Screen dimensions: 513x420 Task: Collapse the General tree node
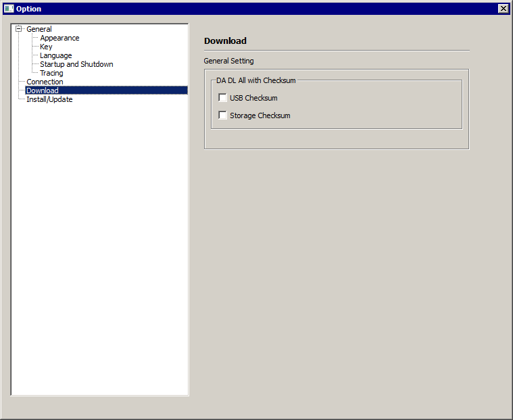tap(19, 29)
